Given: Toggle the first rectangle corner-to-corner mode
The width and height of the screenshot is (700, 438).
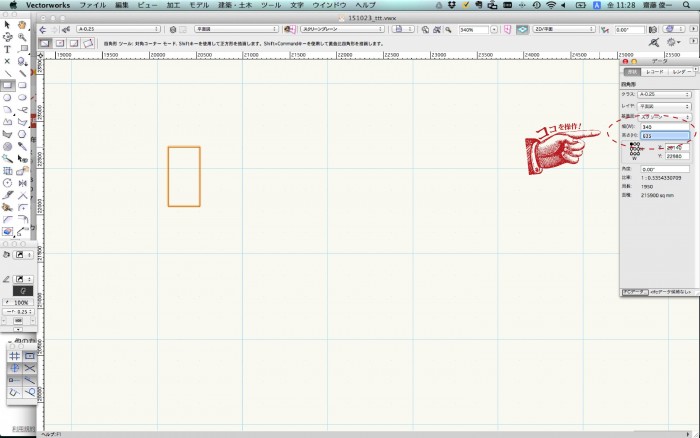Looking at the screenshot, I should click(x=46, y=43).
